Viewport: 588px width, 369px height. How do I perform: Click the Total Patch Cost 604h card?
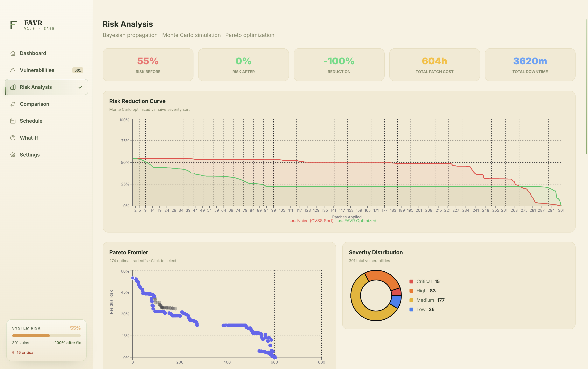pos(434,65)
